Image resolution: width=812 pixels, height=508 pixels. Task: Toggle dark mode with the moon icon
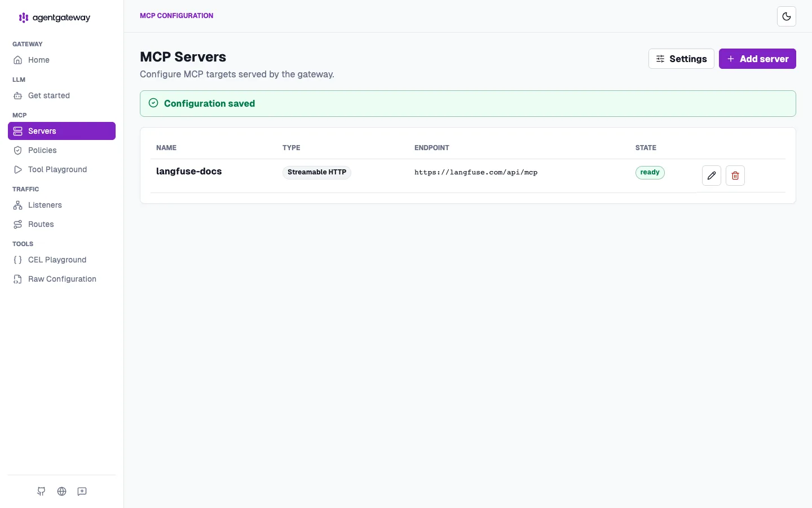[x=787, y=16]
